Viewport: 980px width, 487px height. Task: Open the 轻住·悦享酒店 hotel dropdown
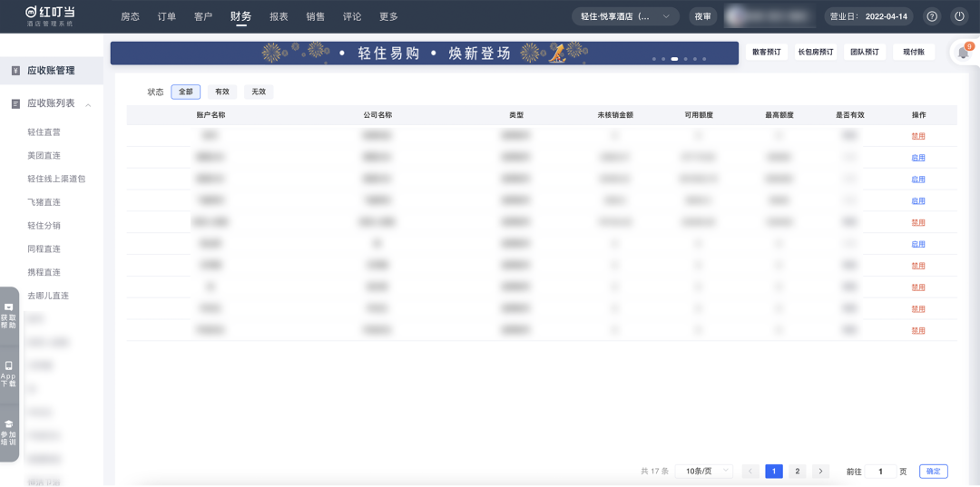[x=625, y=16]
